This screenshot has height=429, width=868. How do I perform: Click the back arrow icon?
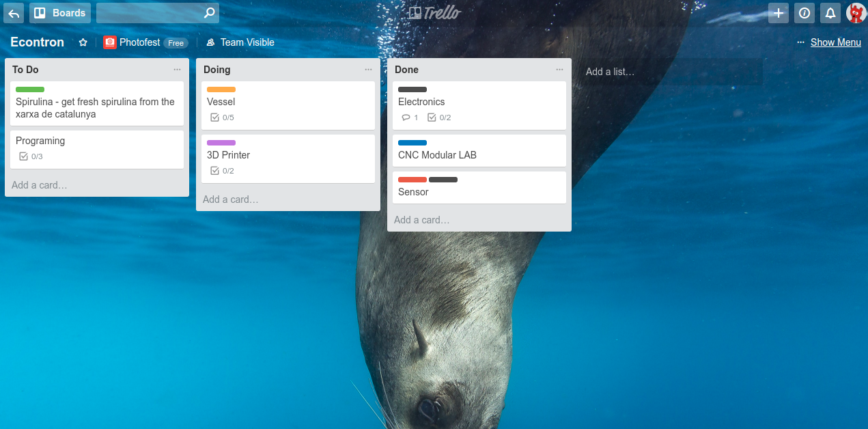pyautogui.click(x=14, y=13)
